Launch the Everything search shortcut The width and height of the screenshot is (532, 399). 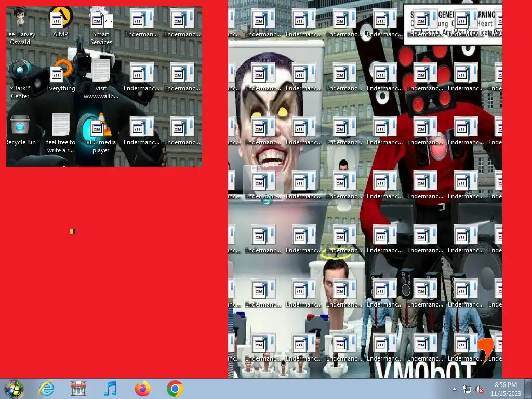(60, 76)
